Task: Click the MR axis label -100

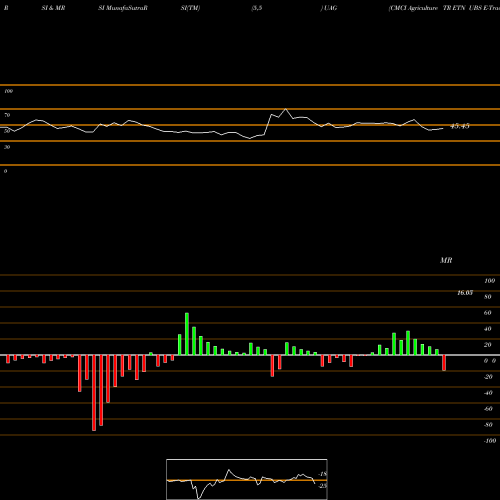Action: (490, 441)
